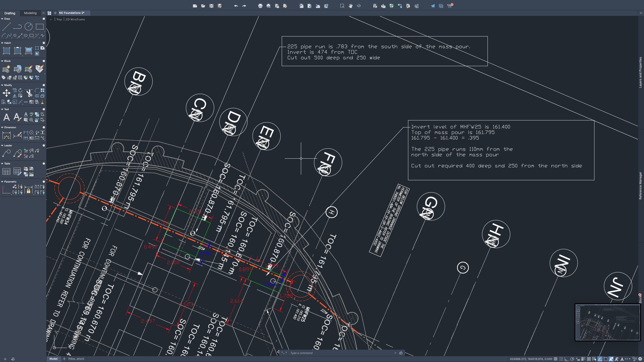644x362 pixels.
Task: Collapse the Draw panel section
Action: point(2,19)
